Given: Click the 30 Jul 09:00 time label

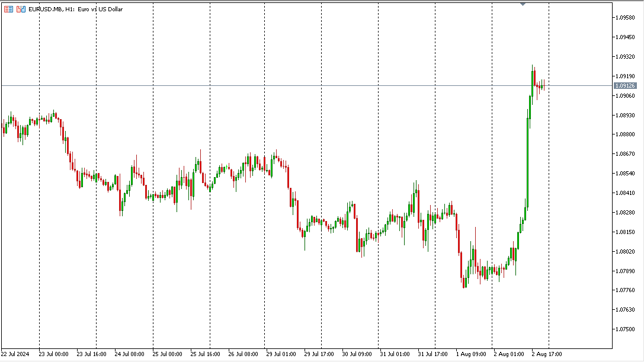Looking at the screenshot, I should [x=357, y=354].
